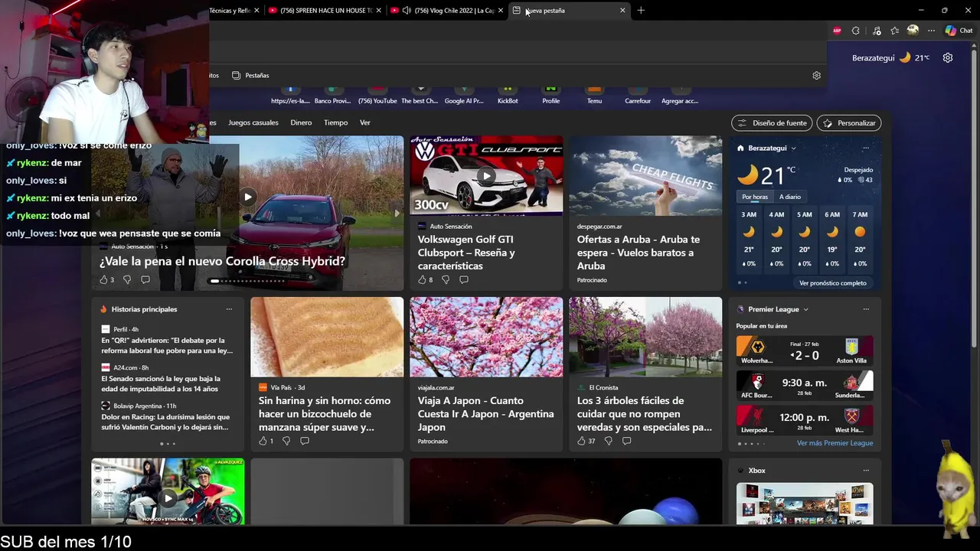
Task: Open the Xbox card options menu
Action: click(866, 471)
